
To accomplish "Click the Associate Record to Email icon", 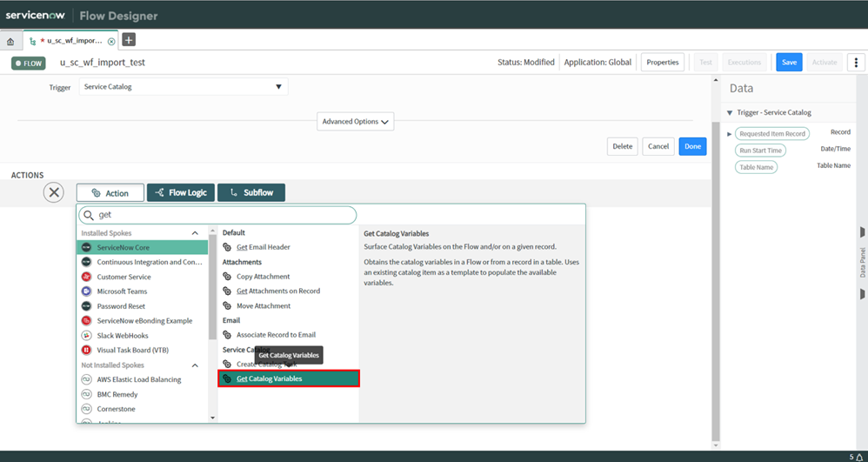I will pyautogui.click(x=227, y=335).
